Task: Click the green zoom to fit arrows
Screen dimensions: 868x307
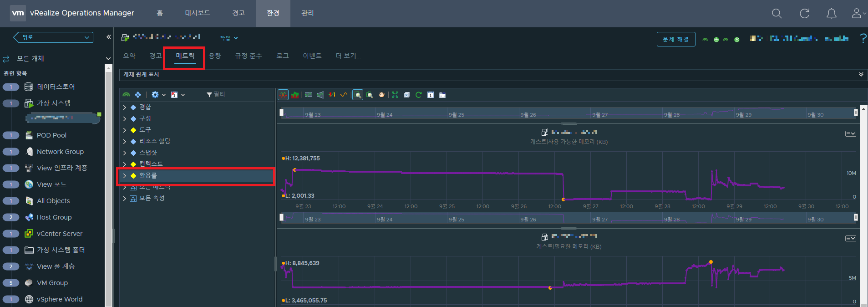Action: pos(395,95)
